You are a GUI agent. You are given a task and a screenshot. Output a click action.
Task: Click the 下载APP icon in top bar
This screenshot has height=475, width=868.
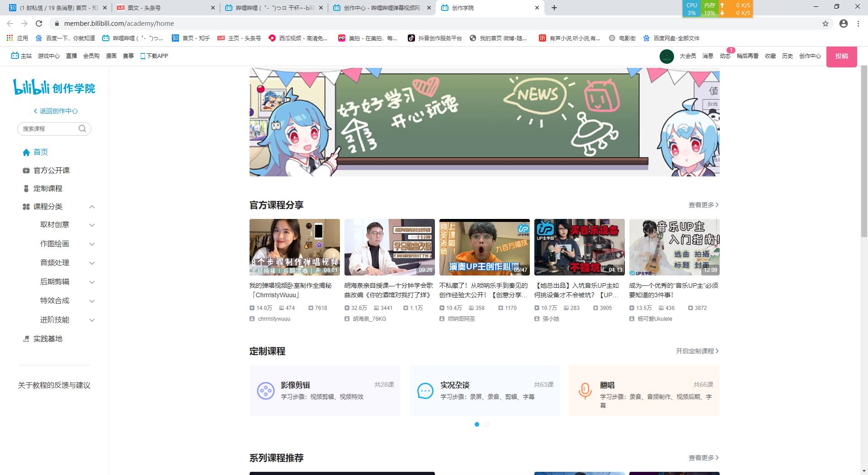[142, 56]
